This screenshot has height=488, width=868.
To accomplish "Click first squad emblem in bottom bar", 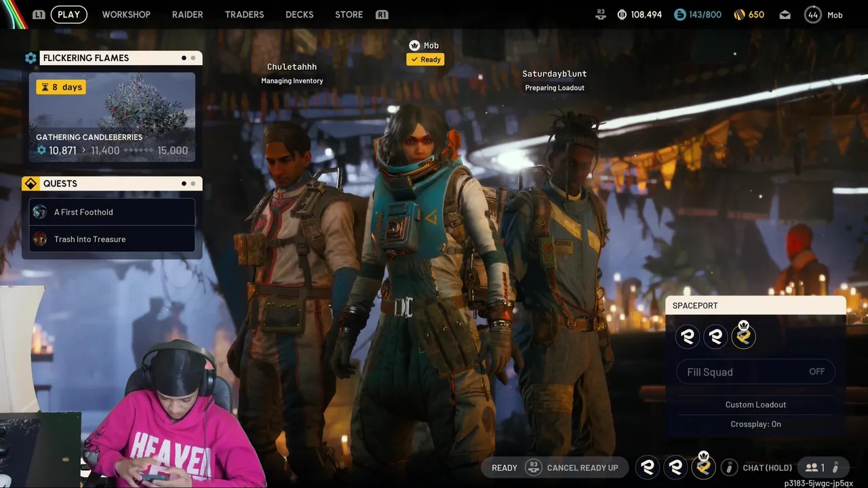I will [648, 467].
